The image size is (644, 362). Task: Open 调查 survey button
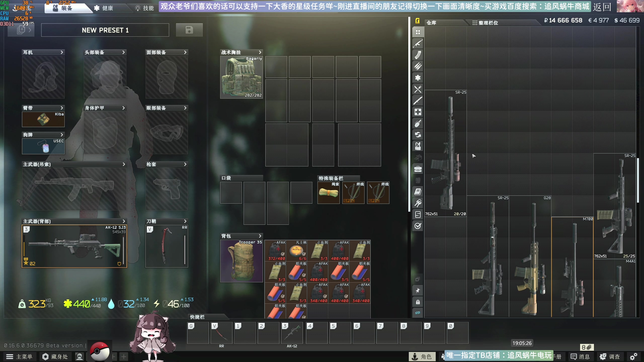610,356
